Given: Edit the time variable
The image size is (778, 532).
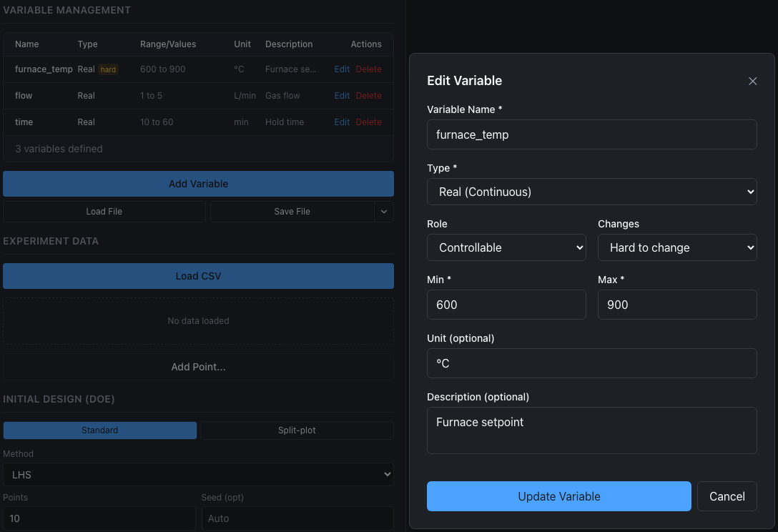Looking at the screenshot, I should coord(342,122).
